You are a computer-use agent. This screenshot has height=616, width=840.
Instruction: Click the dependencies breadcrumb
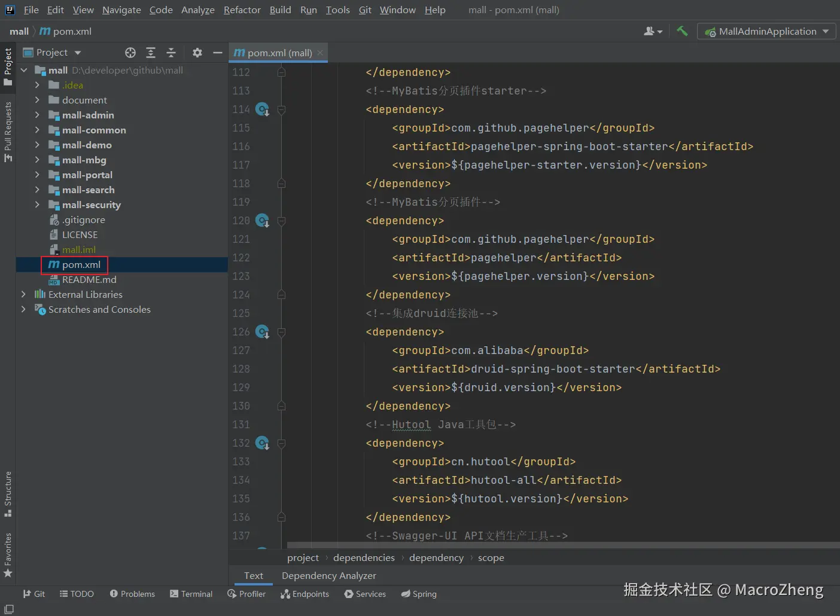[364, 557]
